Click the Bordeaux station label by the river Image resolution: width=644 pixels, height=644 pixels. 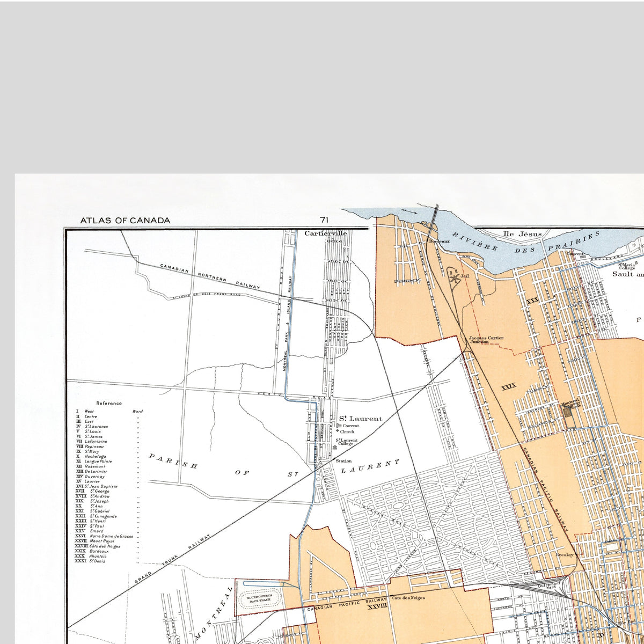pyautogui.click(x=437, y=241)
